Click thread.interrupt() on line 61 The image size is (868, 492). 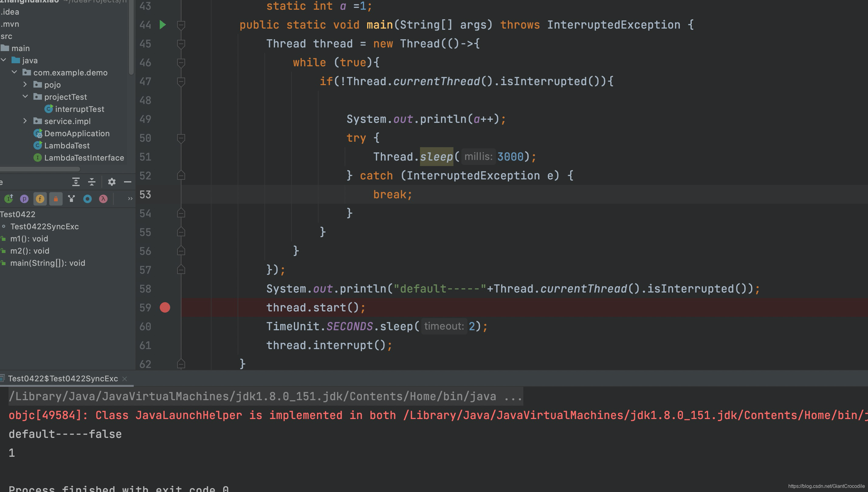[x=329, y=345]
